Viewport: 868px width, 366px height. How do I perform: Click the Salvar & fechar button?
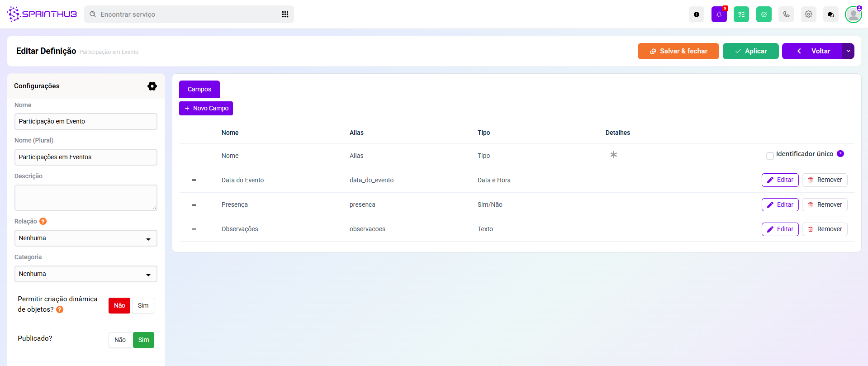coord(678,51)
